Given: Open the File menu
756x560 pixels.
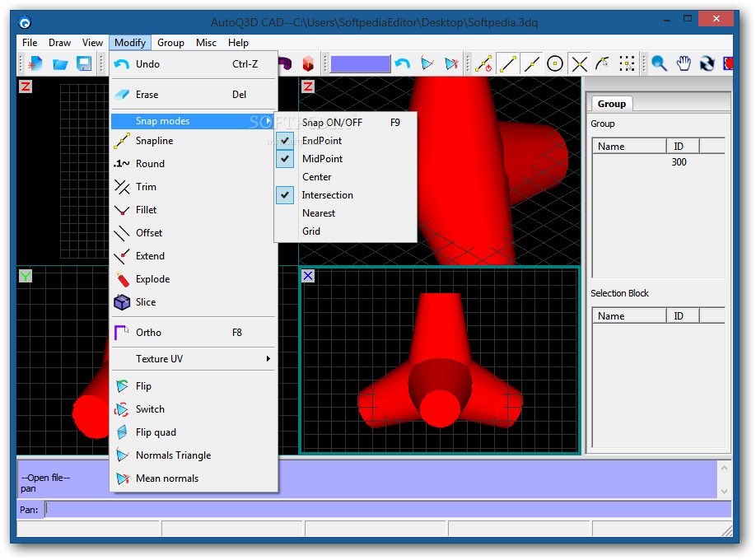Looking at the screenshot, I should coord(30,43).
